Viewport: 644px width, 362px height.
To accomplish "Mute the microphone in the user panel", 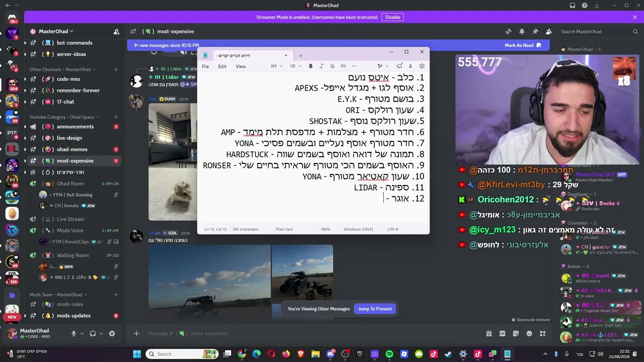I will coord(74,333).
